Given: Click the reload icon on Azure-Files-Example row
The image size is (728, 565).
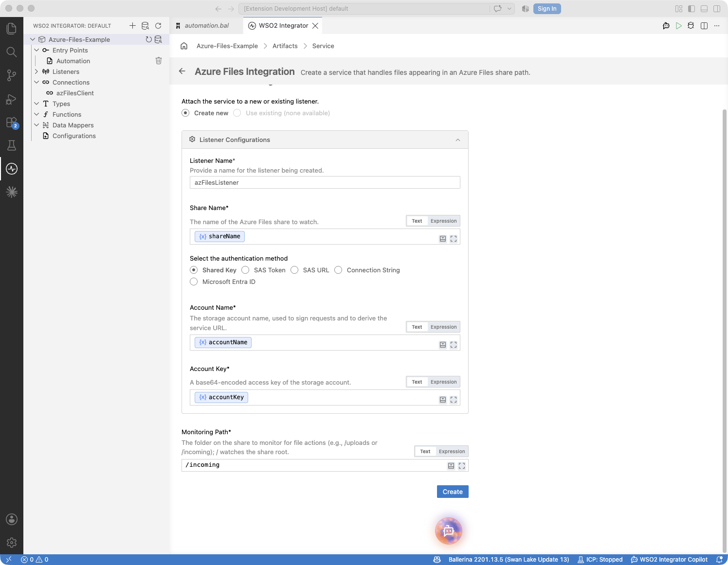Looking at the screenshot, I should tap(149, 39).
